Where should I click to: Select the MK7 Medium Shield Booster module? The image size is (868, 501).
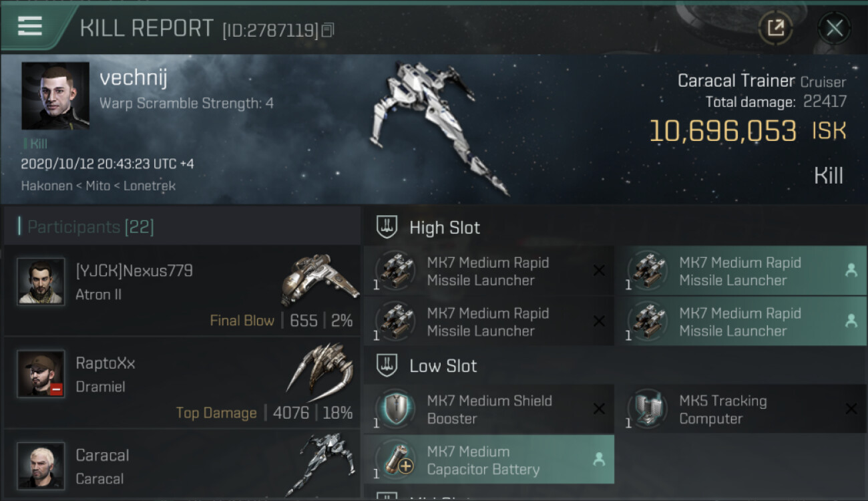tap(489, 409)
